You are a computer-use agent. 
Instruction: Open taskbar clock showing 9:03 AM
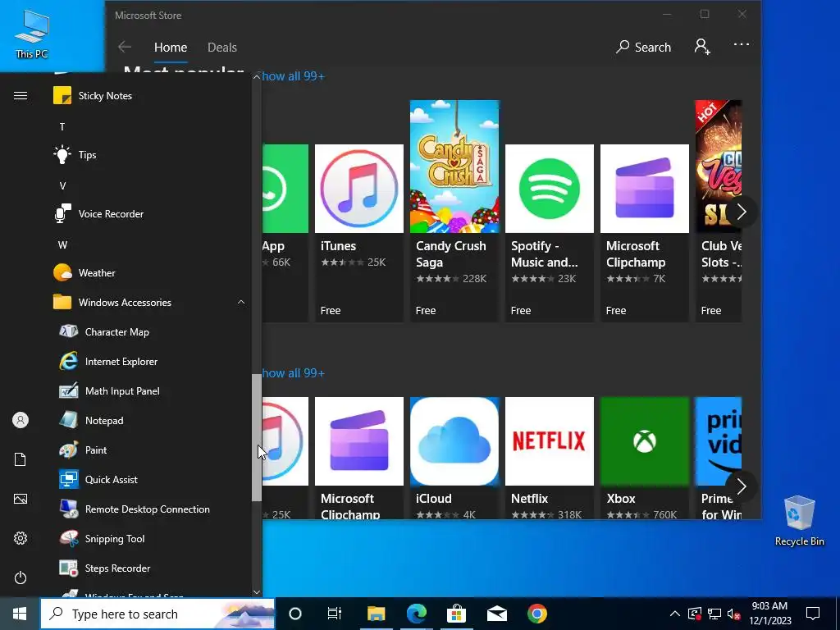click(x=769, y=614)
